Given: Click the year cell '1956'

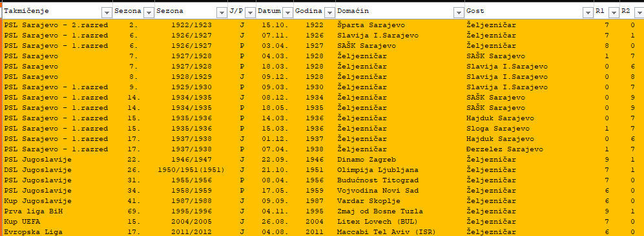Looking at the screenshot, I should (x=314, y=180).
